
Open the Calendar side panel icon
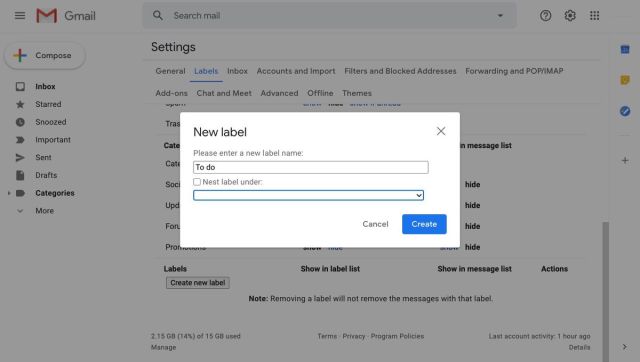pyautogui.click(x=624, y=49)
